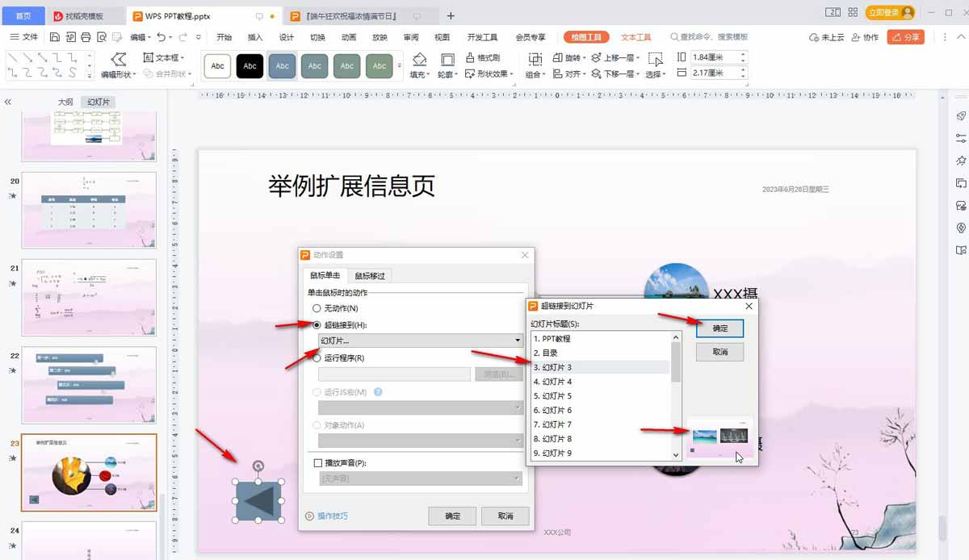
Task: Collapse the ribbon with the chevron arrow
Action: [x=960, y=37]
